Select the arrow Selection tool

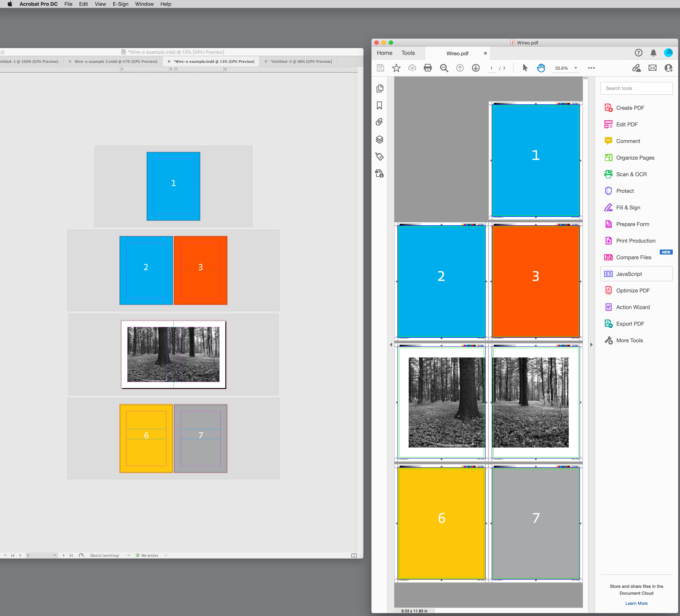[x=525, y=68]
